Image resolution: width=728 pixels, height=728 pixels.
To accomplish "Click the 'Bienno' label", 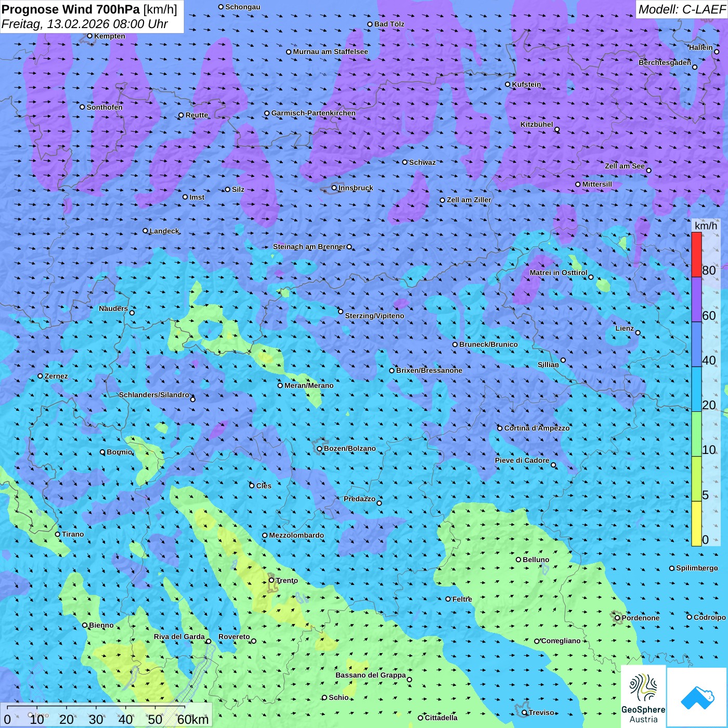I will pyautogui.click(x=101, y=625).
